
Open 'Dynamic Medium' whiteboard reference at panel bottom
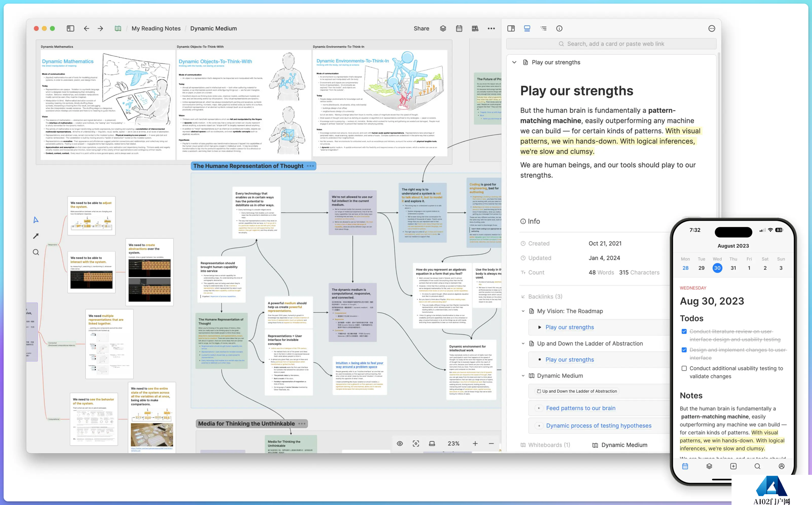coord(620,445)
